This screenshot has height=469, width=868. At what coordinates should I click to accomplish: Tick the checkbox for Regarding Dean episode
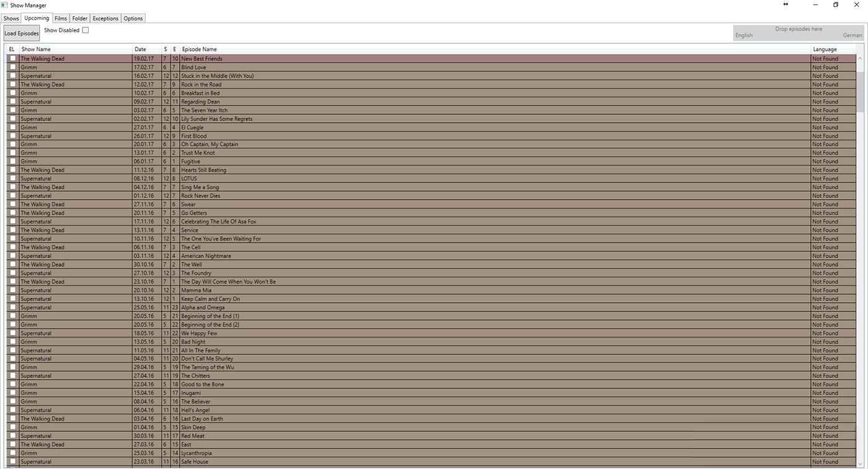(12, 101)
